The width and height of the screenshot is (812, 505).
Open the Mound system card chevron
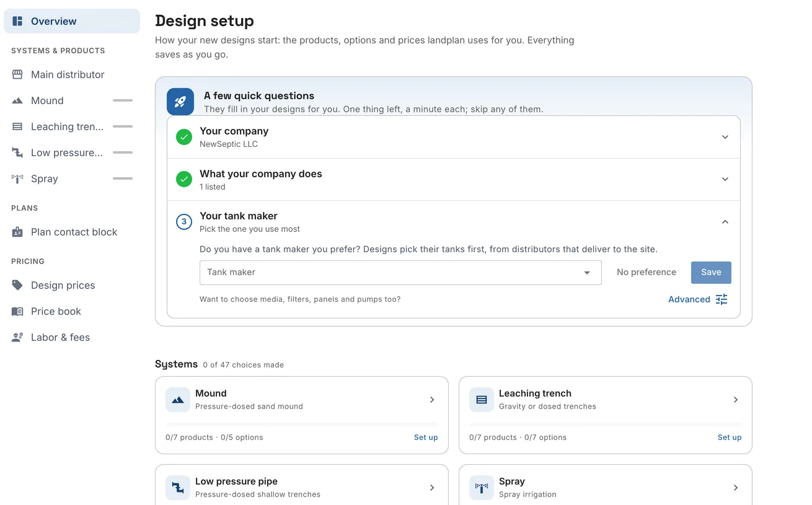[x=432, y=400]
